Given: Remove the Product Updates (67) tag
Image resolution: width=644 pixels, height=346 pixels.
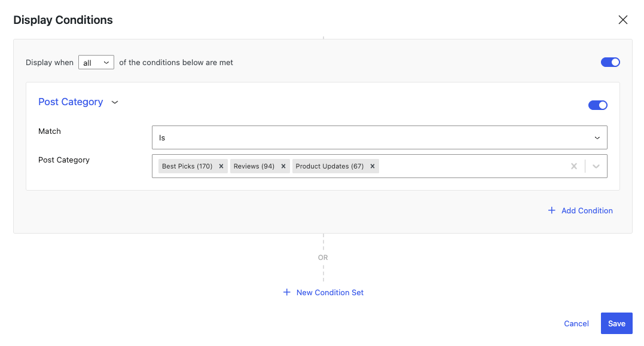Looking at the screenshot, I should tap(372, 166).
